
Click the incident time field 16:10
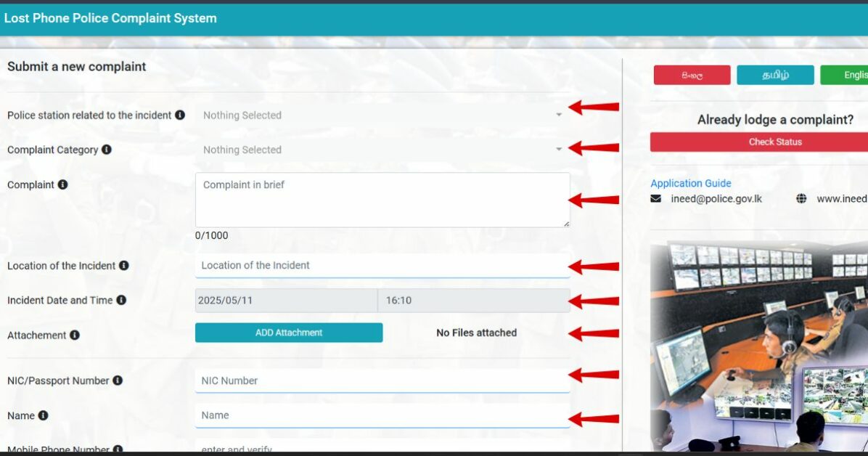click(x=473, y=300)
